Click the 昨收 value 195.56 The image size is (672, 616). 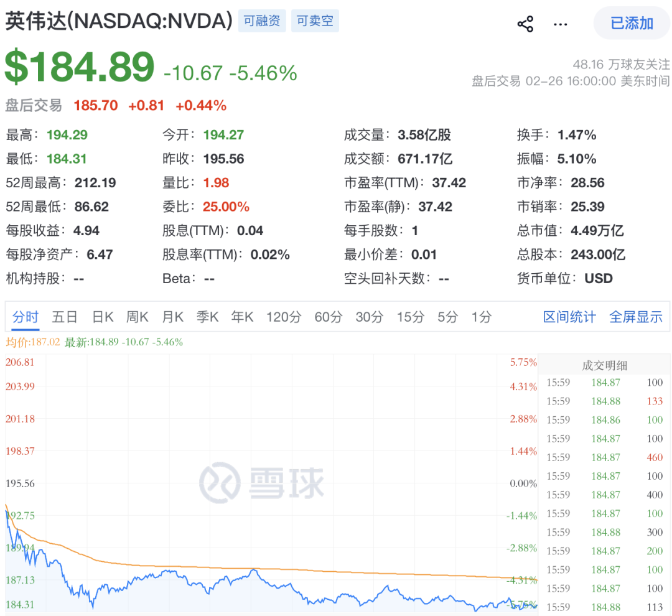tap(223, 159)
